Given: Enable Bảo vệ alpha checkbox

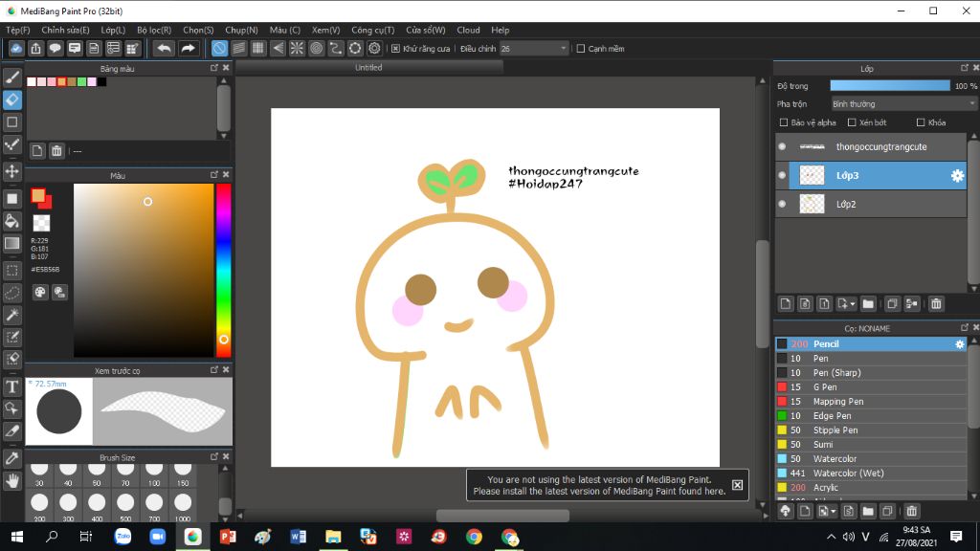Looking at the screenshot, I should [x=785, y=122].
